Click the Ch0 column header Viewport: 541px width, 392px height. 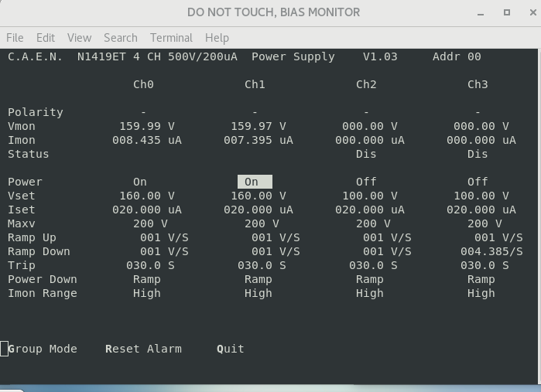[x=143, y=84]
